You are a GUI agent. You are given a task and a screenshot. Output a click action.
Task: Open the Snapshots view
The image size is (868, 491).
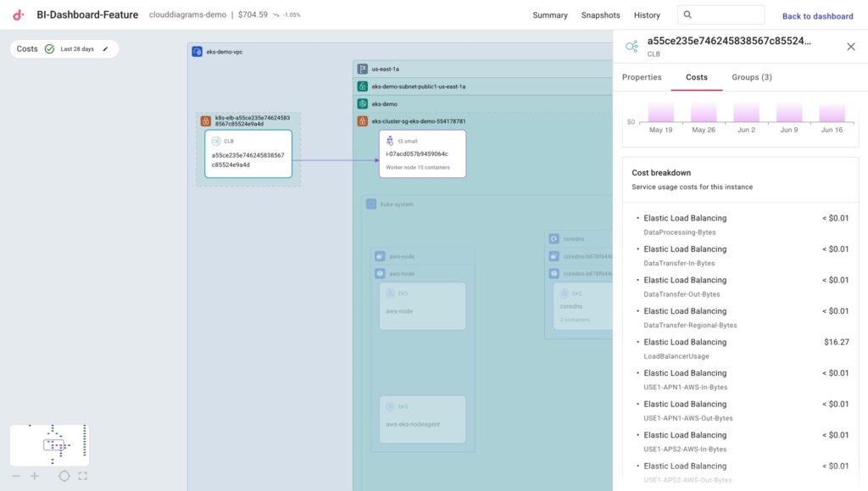(x=601, y=15)
